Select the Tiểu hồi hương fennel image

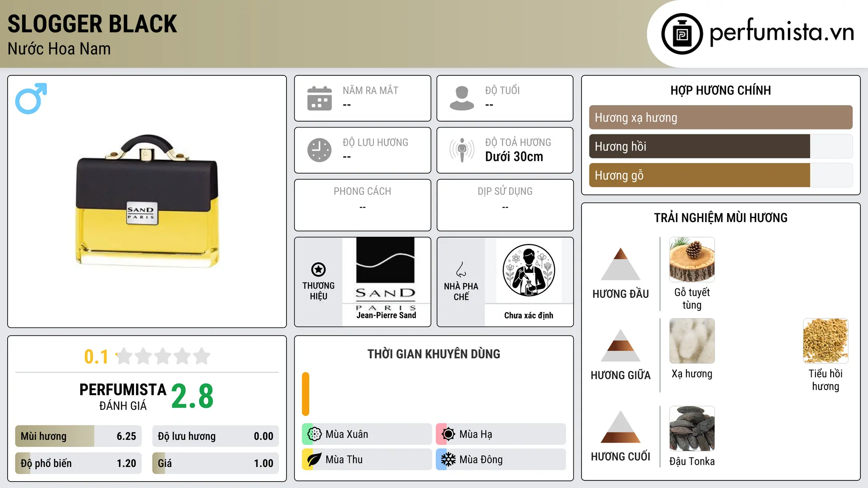[x=826, y=341]
